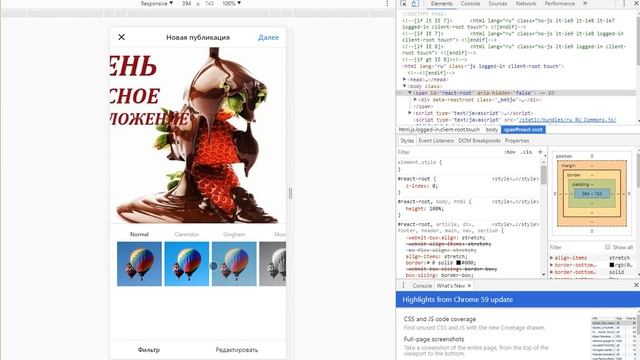Tap the Далее link
The height and width of the screenshot is (360, 640).
point(269,37)
